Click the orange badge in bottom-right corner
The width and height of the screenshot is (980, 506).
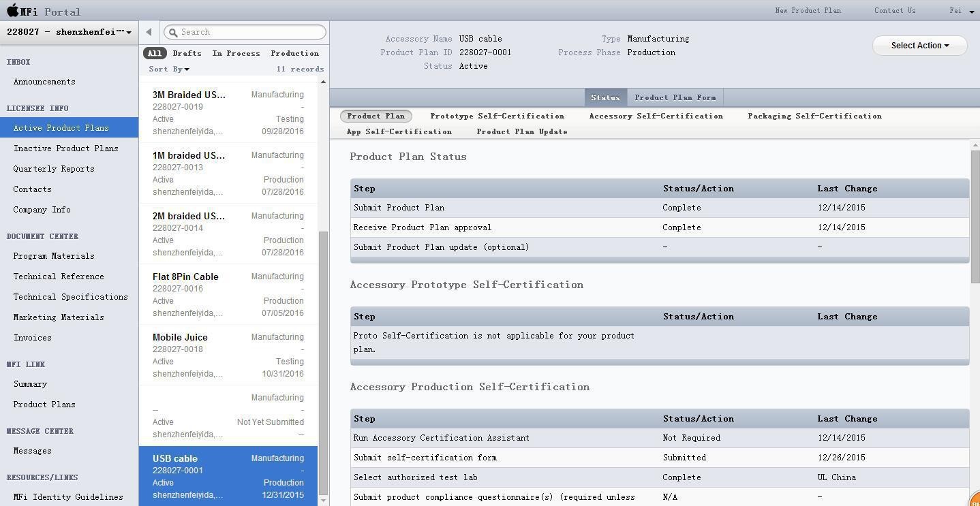975,499
